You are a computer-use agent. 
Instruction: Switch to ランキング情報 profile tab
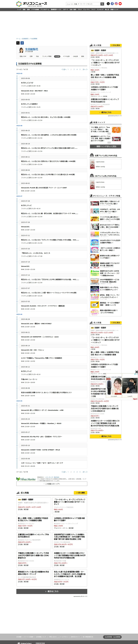(47, 56)
